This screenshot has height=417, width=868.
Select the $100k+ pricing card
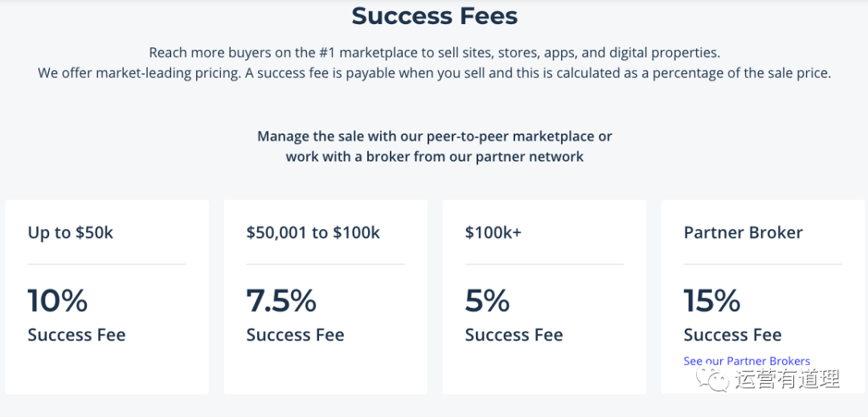tap(544, 297)
